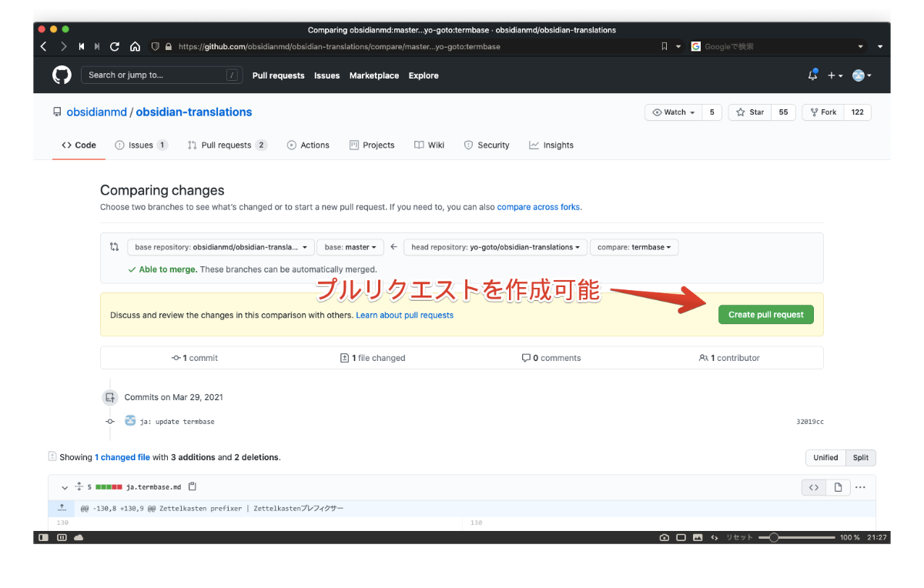Open the browser home page icon

point(135,46)
